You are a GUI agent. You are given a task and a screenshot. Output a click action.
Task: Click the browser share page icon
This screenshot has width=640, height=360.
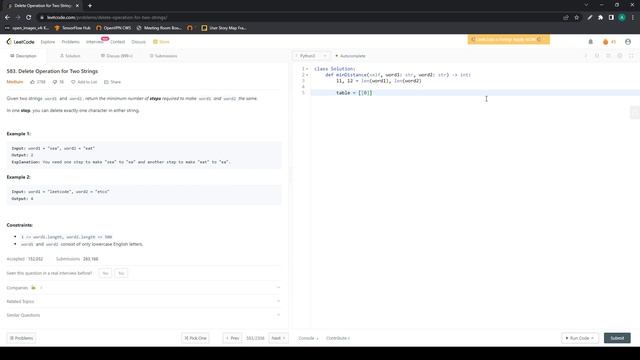(566, 18)
